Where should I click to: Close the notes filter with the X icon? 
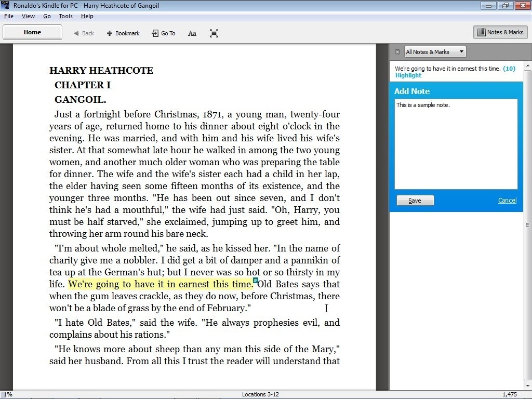[397, 51]
